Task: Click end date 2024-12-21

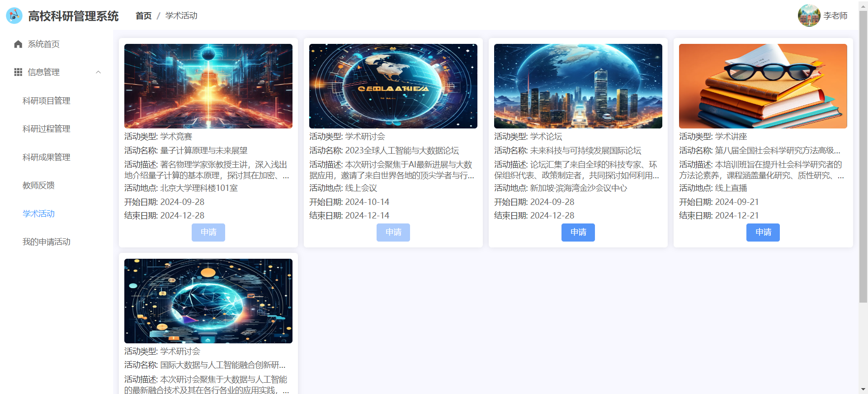Action: (x=737, y=215)
